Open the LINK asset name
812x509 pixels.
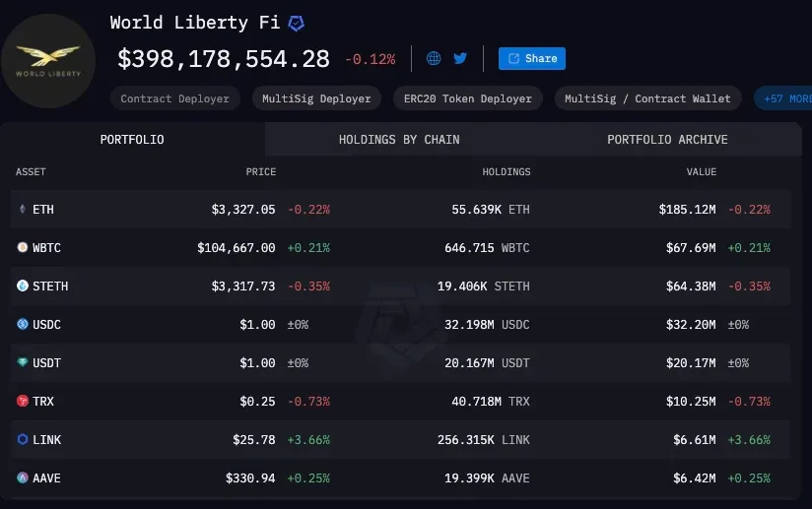pyautogui.click(x=46, y=440)
